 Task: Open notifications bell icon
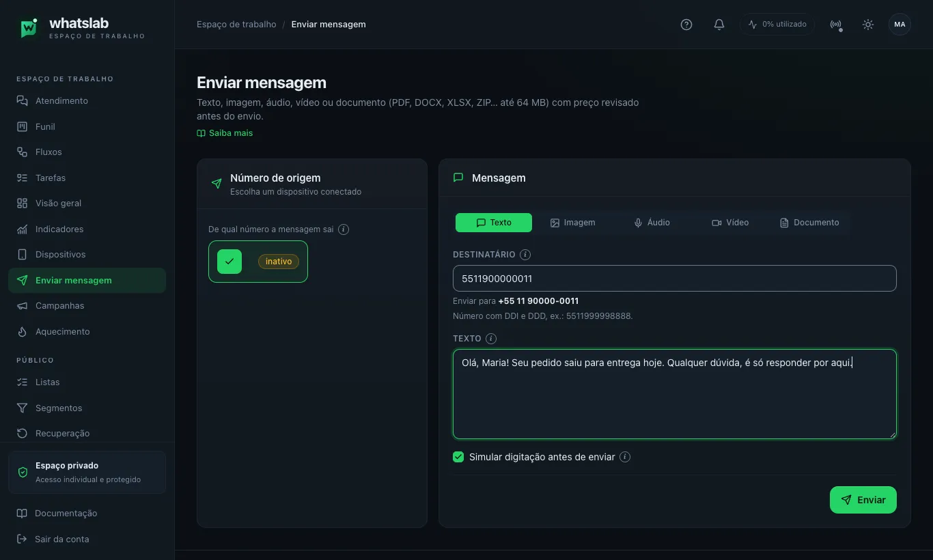click(x=719, y=25)
